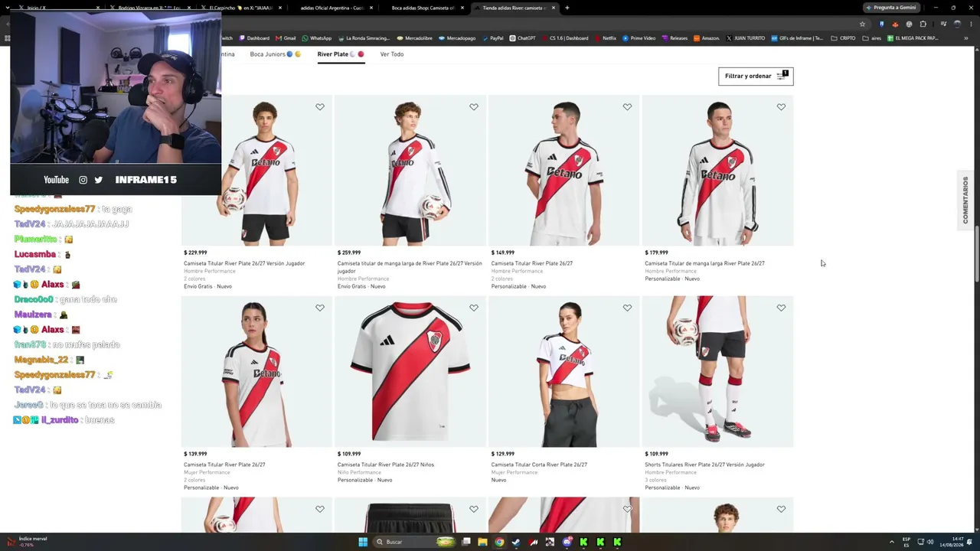
Task: Open the COMENTARIOS side panel
Action: pyautogui.click(x=965, y=200)
